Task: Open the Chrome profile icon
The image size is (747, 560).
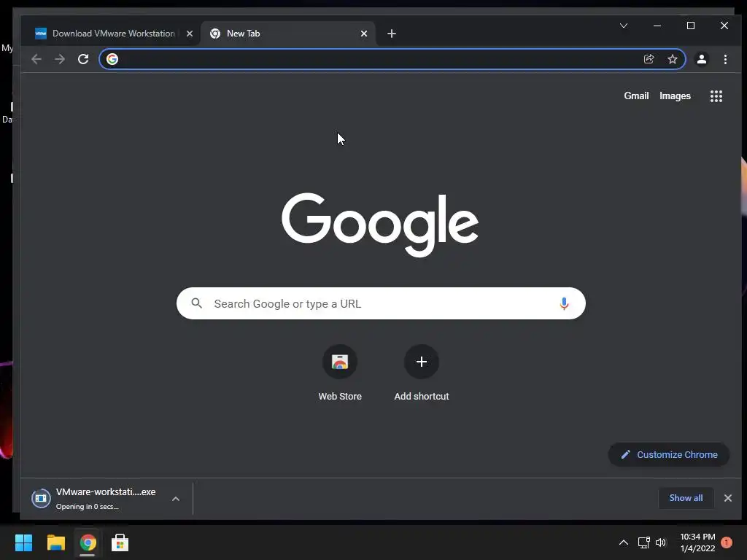Action: click(x=701, y=59)
